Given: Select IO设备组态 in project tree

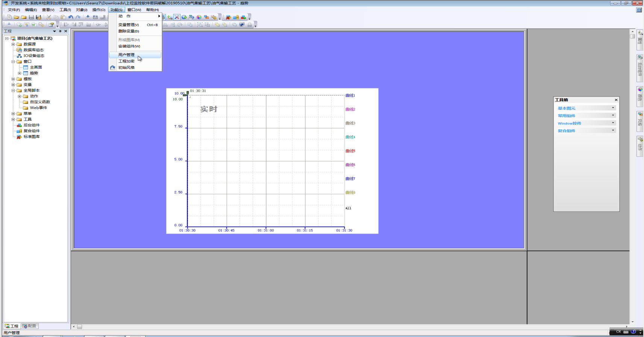Looking at the screenshot, I should (34, 56).
